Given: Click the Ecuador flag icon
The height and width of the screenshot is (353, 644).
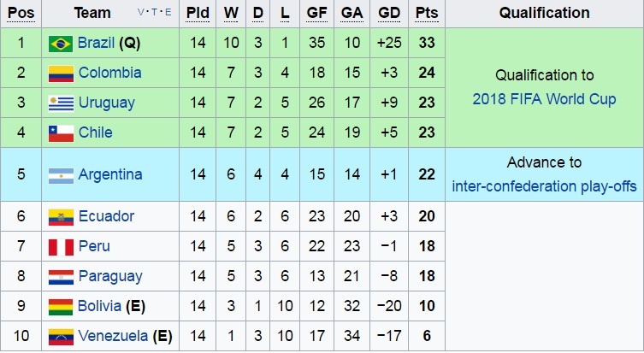Looking at the screenshot, I should pyautogui.click(x=61, y=216).
